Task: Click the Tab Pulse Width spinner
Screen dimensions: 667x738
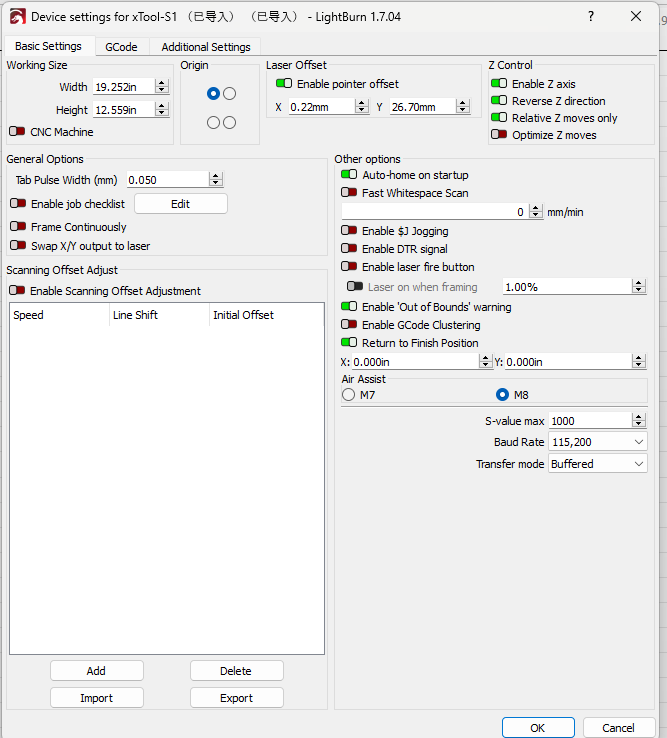Action: click(216, 179)
